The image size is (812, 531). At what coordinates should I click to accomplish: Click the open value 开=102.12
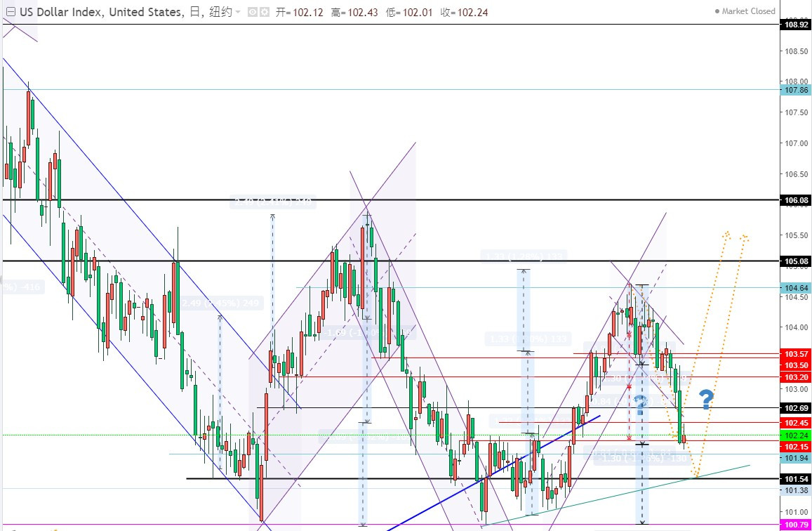[x=299, y=12]
